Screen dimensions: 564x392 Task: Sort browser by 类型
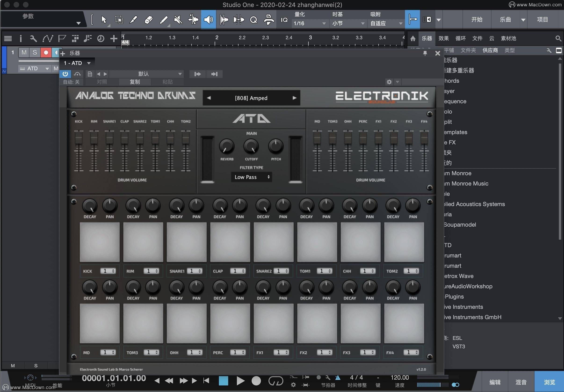tap(510, 50)
